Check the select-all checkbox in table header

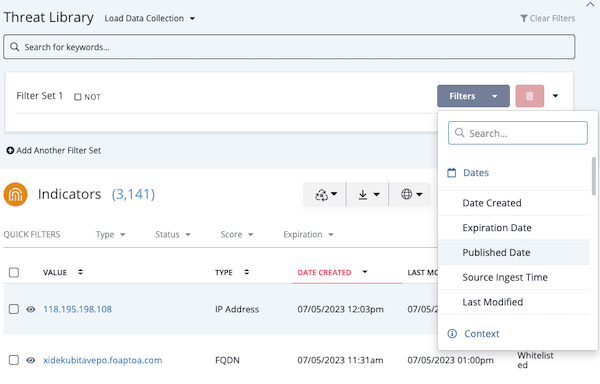(x=14, y=272)
